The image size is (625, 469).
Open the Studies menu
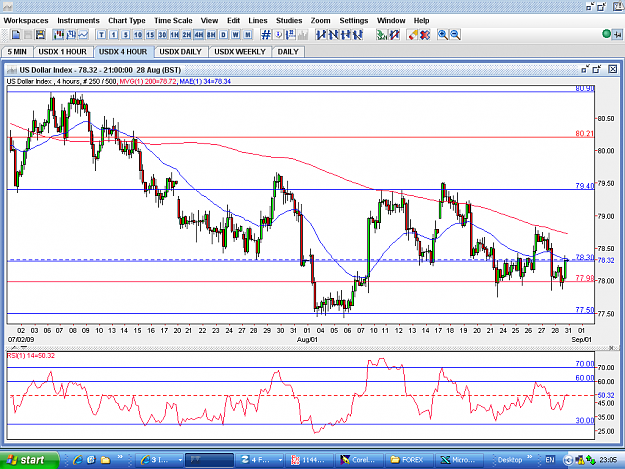click(x=289, y=20)
